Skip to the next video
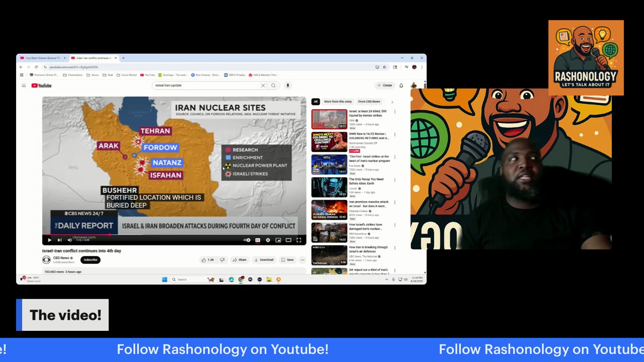The image size is (644, 362). (x=59, y=240)
